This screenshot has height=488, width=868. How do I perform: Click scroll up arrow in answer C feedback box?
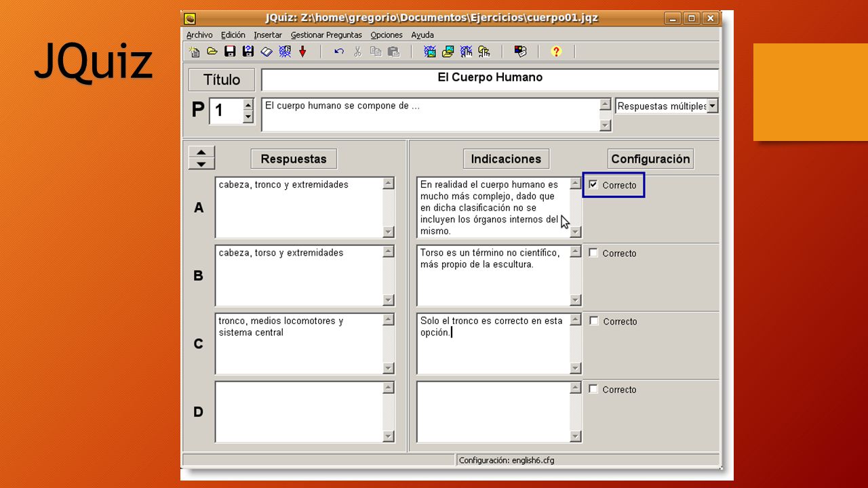[576, 319]
